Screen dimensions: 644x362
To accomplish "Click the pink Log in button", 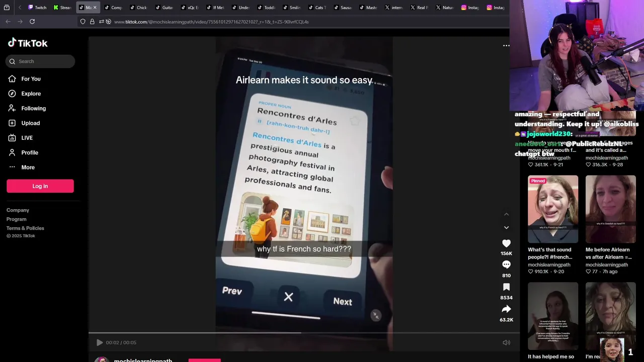I will 40,186.
